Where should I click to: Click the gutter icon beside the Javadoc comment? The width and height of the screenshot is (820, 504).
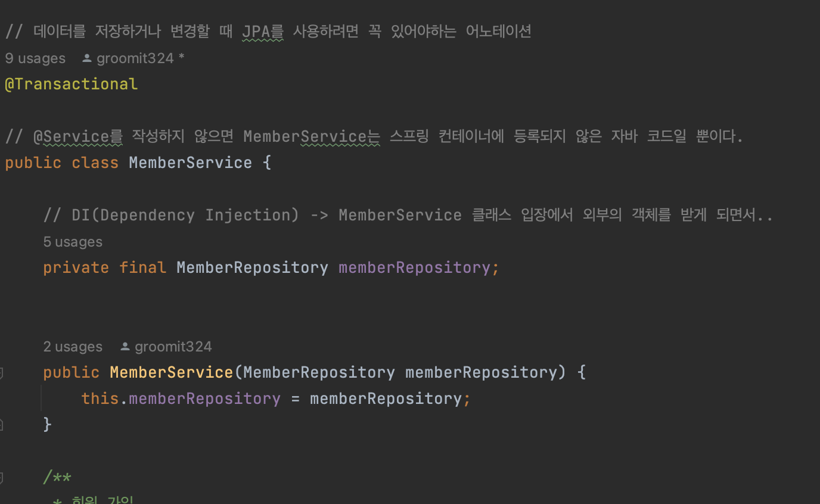[2, 477]
